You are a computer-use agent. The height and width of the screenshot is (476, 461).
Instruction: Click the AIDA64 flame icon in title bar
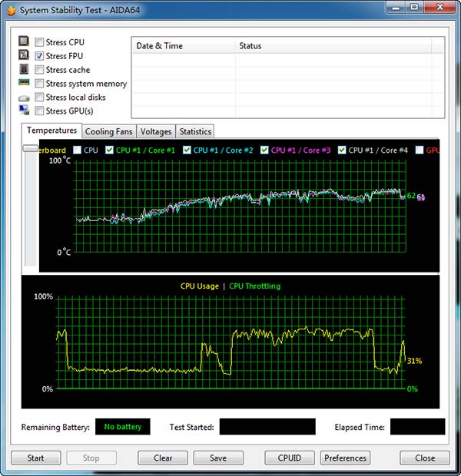11,10
